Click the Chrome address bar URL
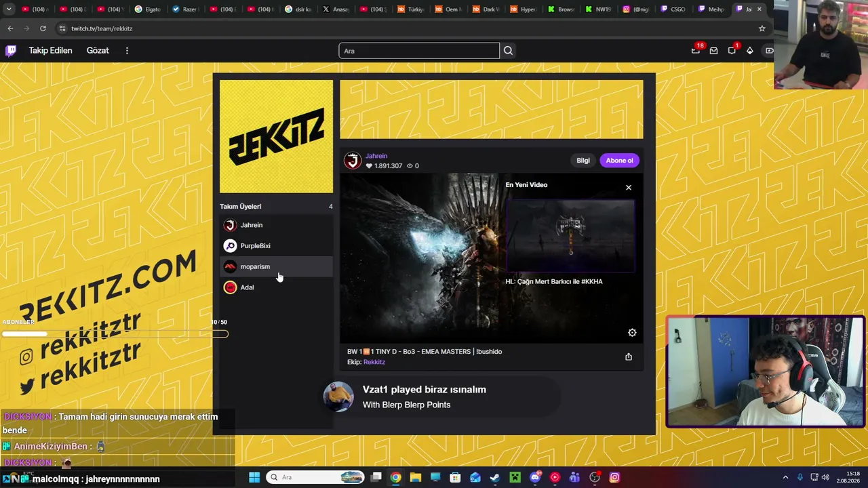 (102, 28)
